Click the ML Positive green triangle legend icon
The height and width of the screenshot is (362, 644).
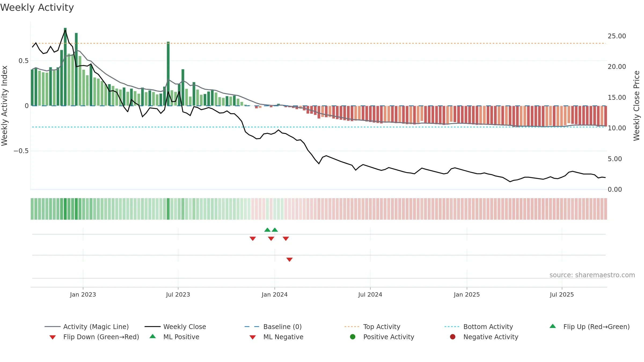153,336
